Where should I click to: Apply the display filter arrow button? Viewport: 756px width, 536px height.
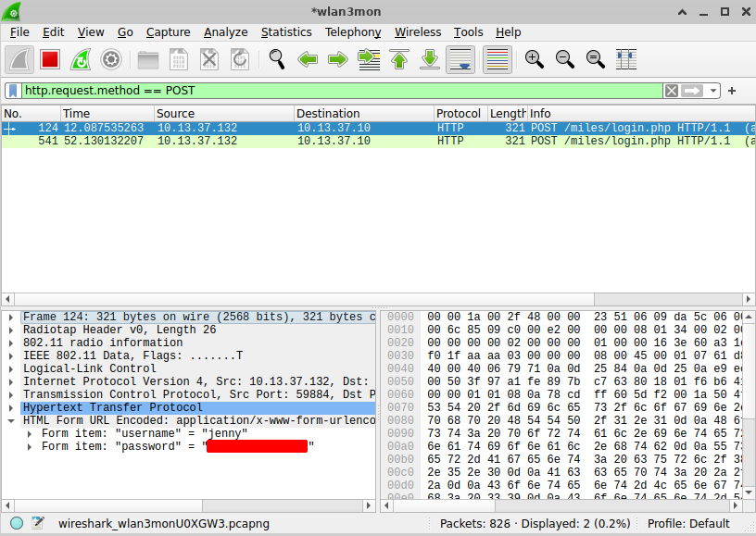692,91
